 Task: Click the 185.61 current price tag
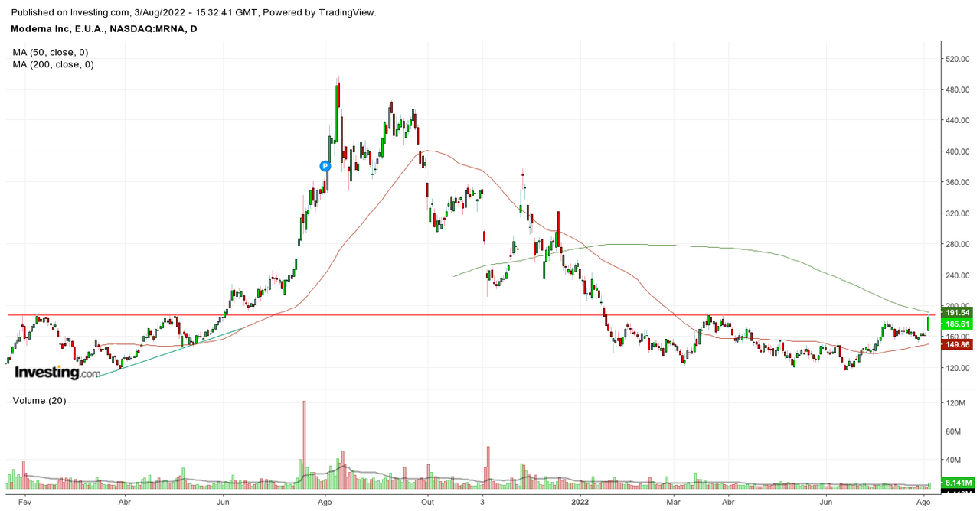tap(958, 324)
